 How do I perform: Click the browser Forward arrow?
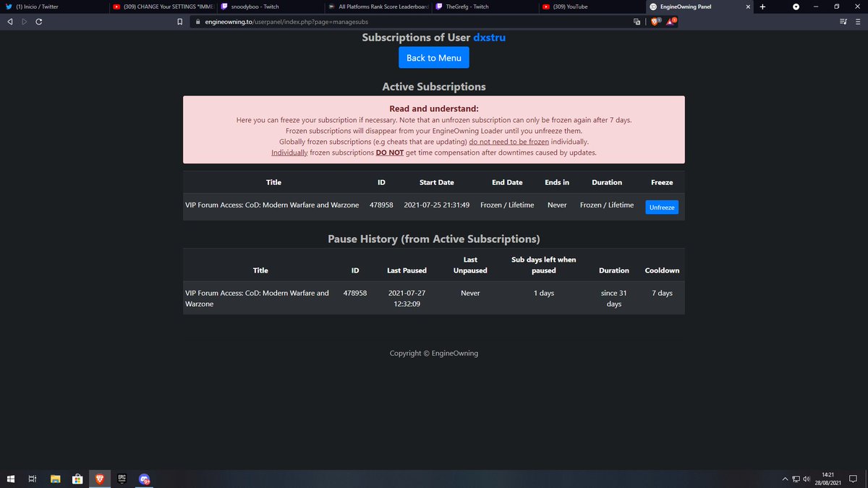pos(24,22)
